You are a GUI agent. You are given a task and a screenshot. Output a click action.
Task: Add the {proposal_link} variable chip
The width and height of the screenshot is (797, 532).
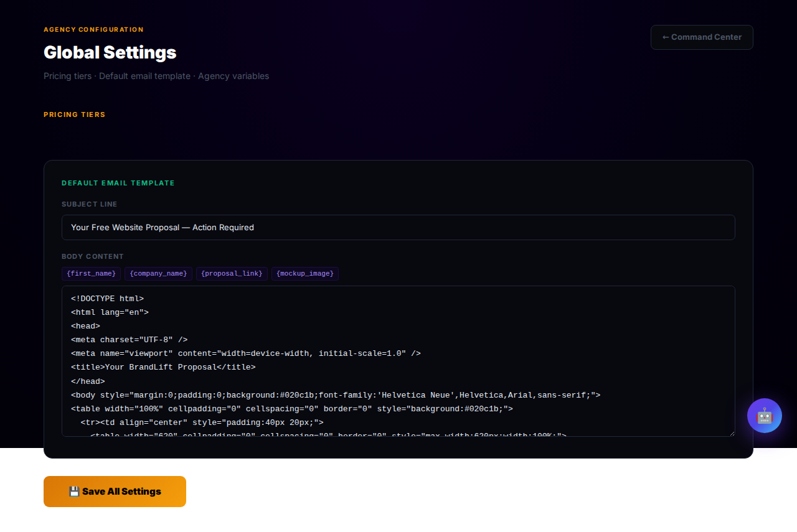232,274
